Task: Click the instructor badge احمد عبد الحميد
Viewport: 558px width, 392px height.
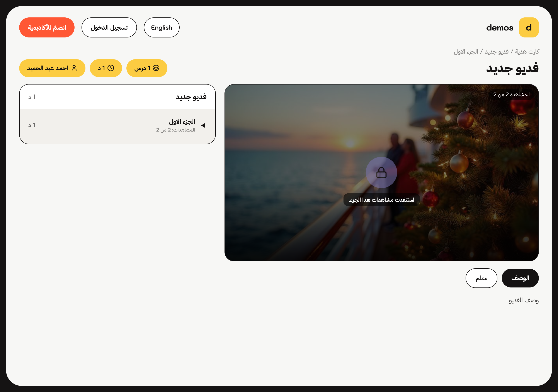Action: [52, 68]
